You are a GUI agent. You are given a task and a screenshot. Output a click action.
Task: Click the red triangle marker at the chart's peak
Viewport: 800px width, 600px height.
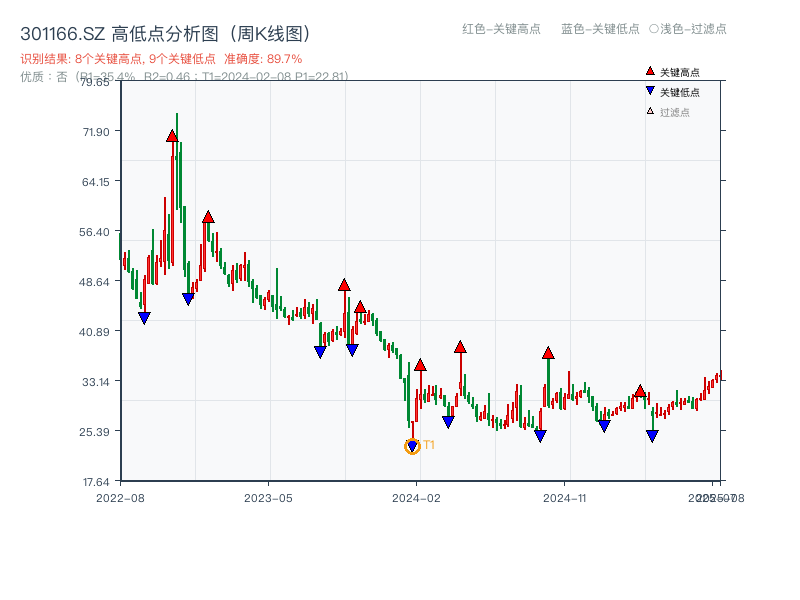[171, 136]
